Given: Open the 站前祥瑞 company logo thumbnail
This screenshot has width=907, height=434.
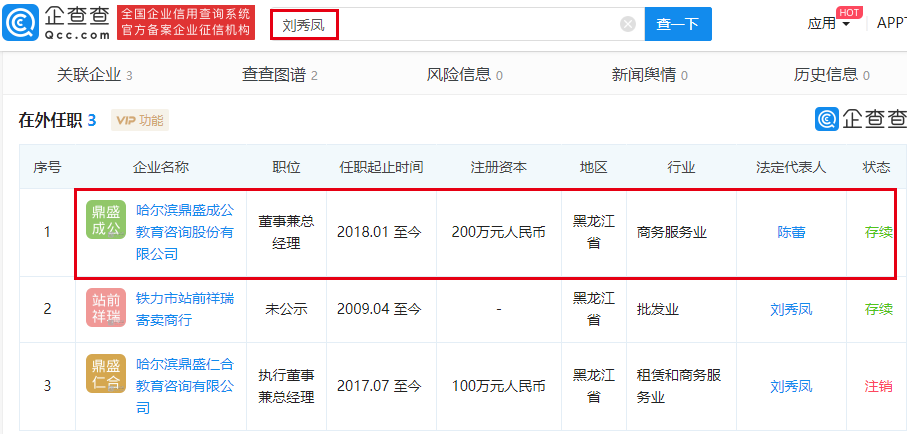Looking at the screenshot, I should pos(105,308).
